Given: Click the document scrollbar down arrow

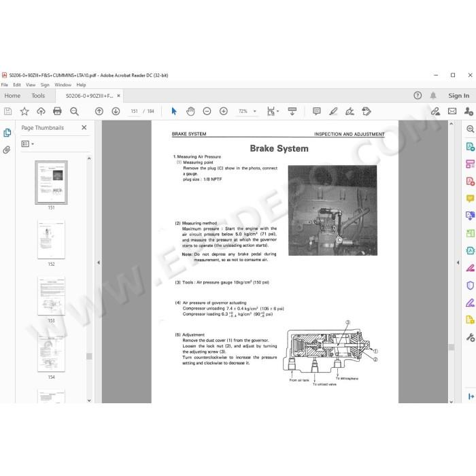Looking at the screenshot, I should tap(451, 401).
